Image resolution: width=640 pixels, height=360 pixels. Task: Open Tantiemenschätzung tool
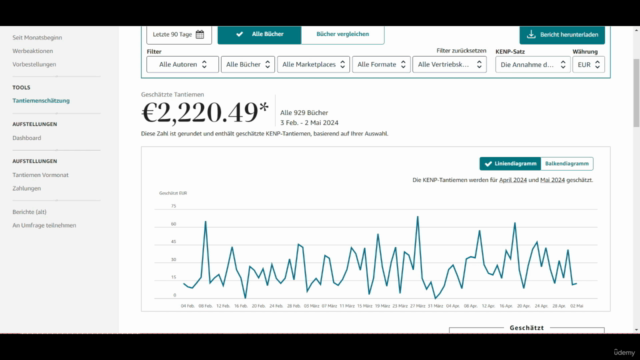41,100
